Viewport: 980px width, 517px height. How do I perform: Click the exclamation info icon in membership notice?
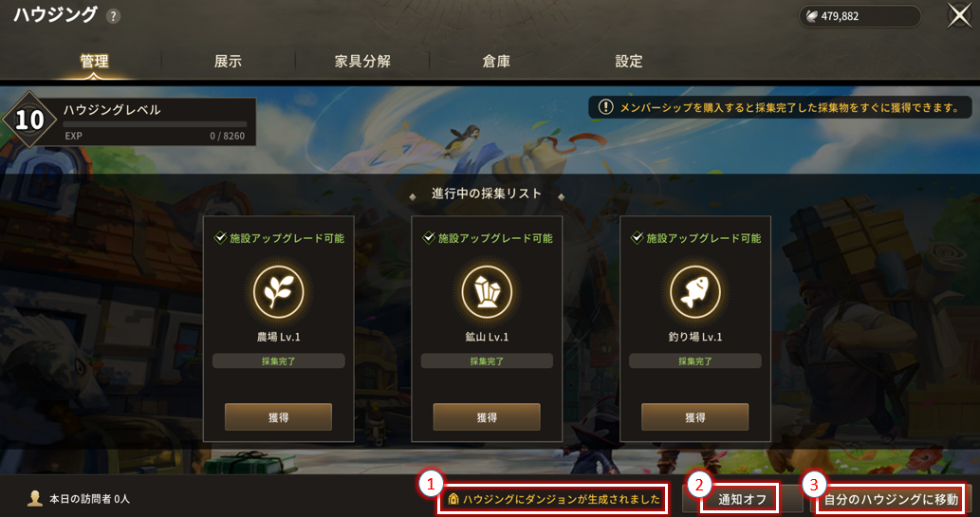605,107
